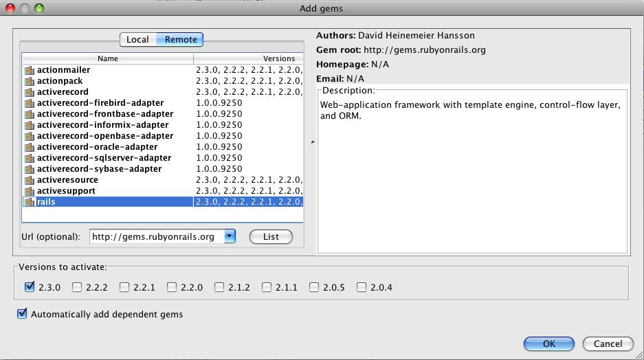This screenshot has height=360, width=644.
Task: Select the activeresource gem name
Action: (x=68, y=180)
